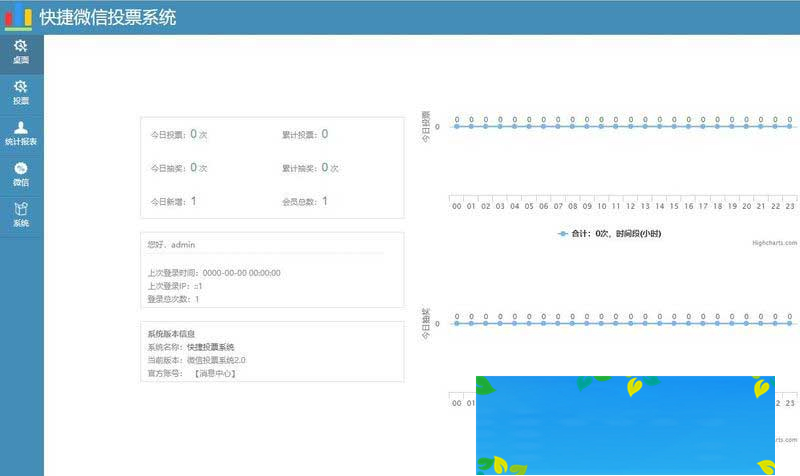Toggle the 合计 legend series in vote chart

point(610,233)
